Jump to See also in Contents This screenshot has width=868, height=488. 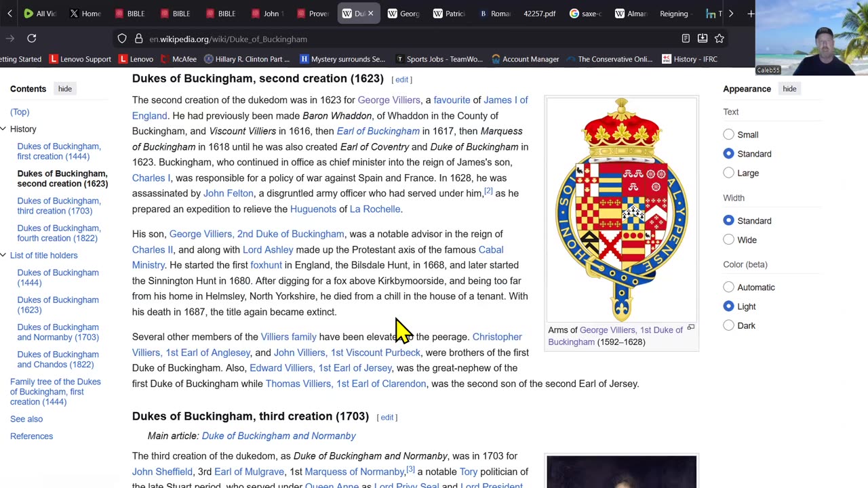(26, 419)
